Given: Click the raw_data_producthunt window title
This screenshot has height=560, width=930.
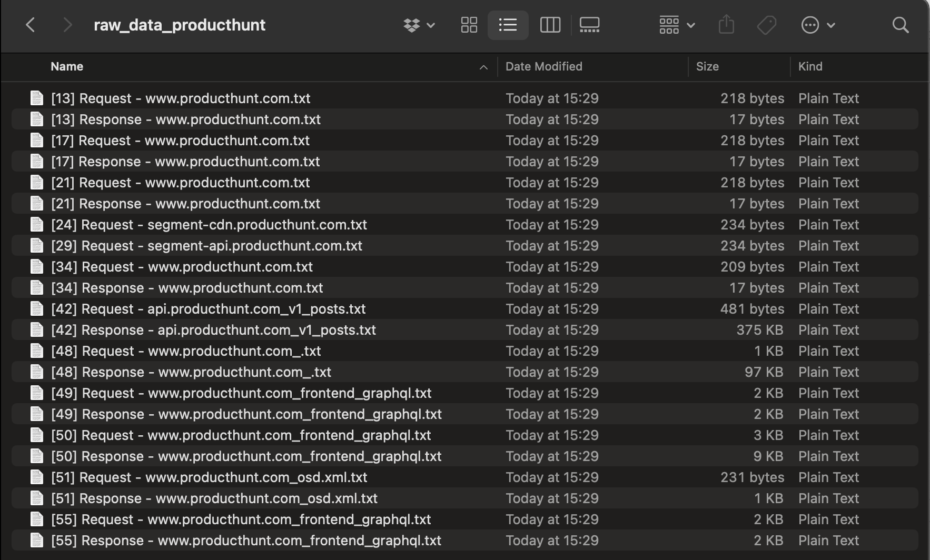Looking at the screenshot, I should click(180, 25).
